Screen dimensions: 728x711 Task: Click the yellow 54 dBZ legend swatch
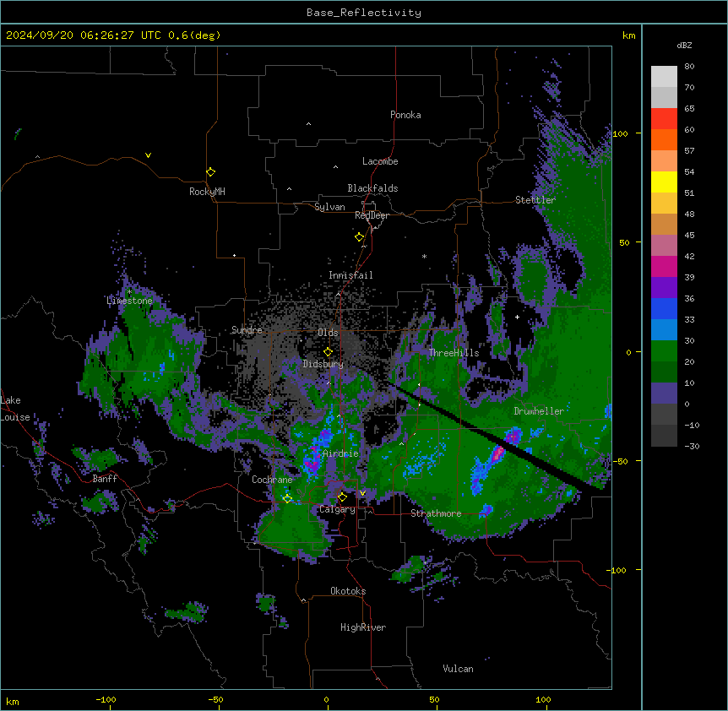click(664, 182)
